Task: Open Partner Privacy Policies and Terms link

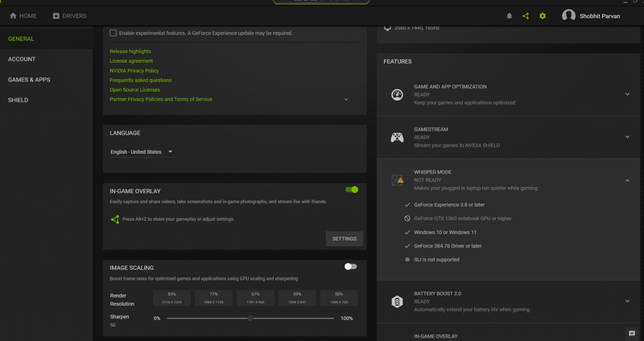Action: 161,99
